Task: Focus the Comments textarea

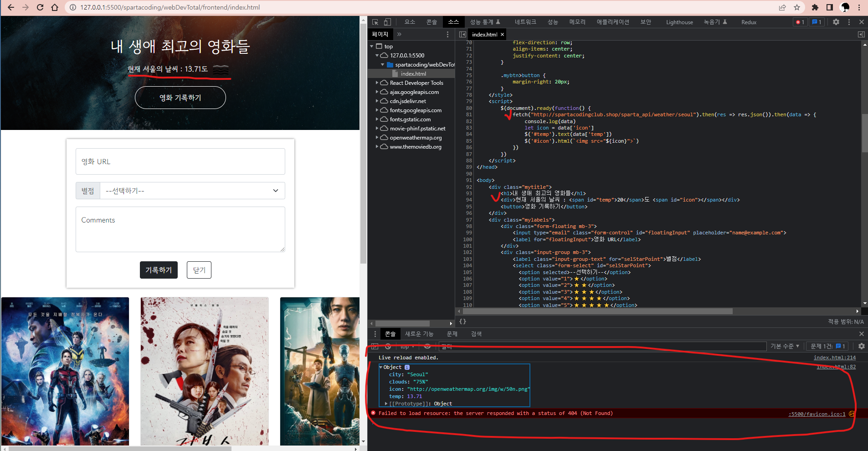Action: click(180, 229)
